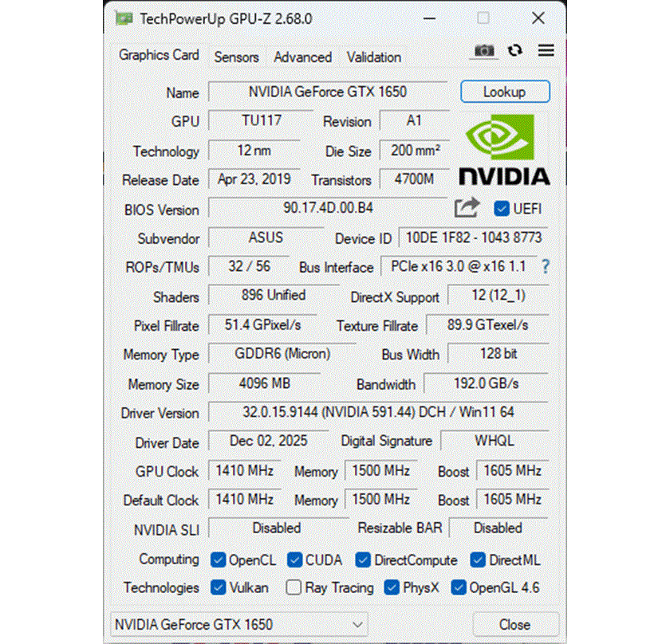Click the Transistors field 4700M
662x644 pixels.
point(415,179)
